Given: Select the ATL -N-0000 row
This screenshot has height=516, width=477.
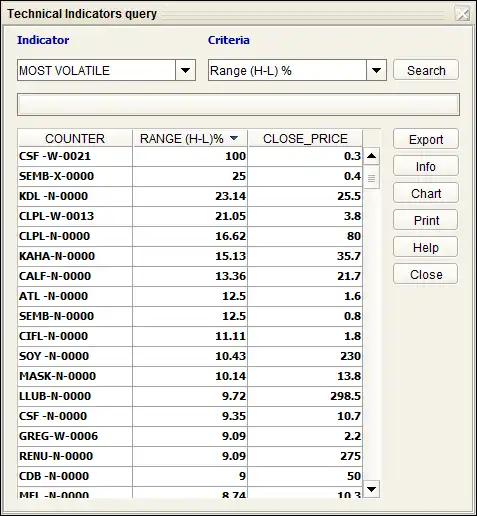Looking at the screenshot, I should pyautogui.click(x=190, y=296).
